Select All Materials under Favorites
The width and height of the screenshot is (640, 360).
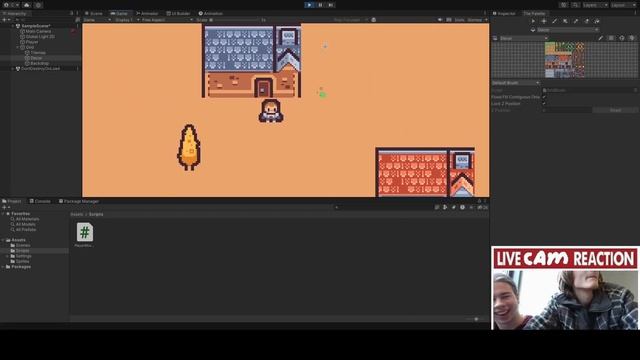pos(27,219)
